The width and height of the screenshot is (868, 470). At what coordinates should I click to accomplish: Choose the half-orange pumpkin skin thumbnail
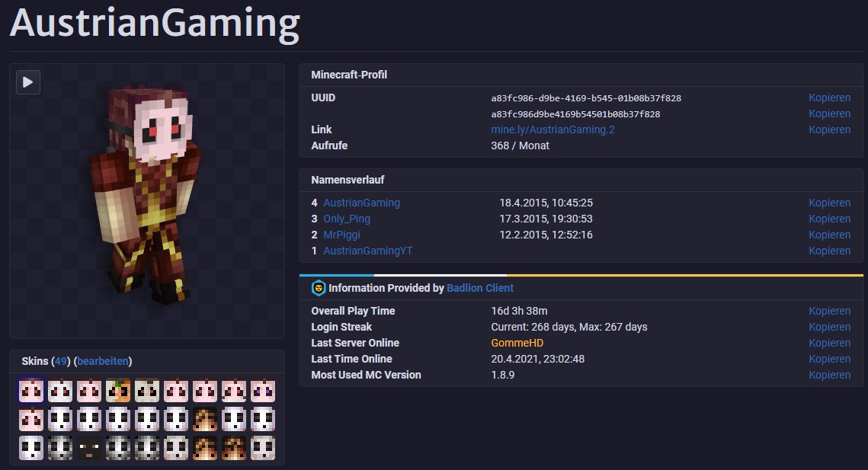click(118, 391)
